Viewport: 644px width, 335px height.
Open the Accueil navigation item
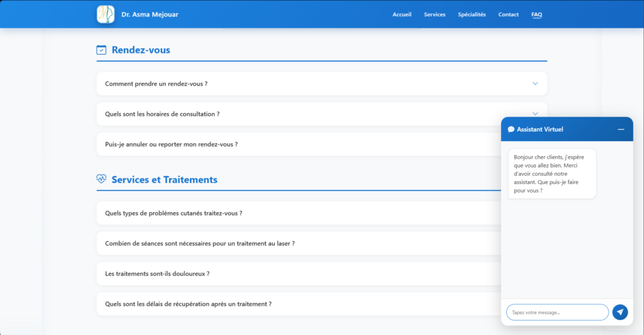(402, 14)
